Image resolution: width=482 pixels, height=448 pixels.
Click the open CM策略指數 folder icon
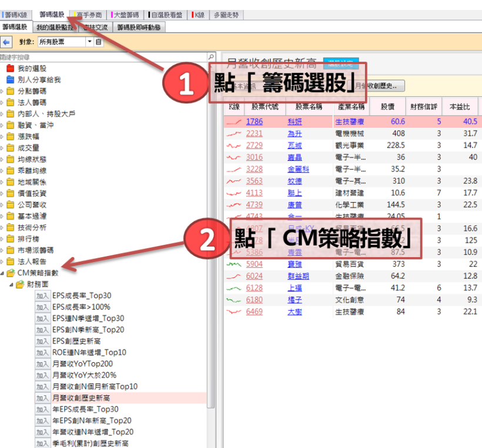(x=11, y=272)
